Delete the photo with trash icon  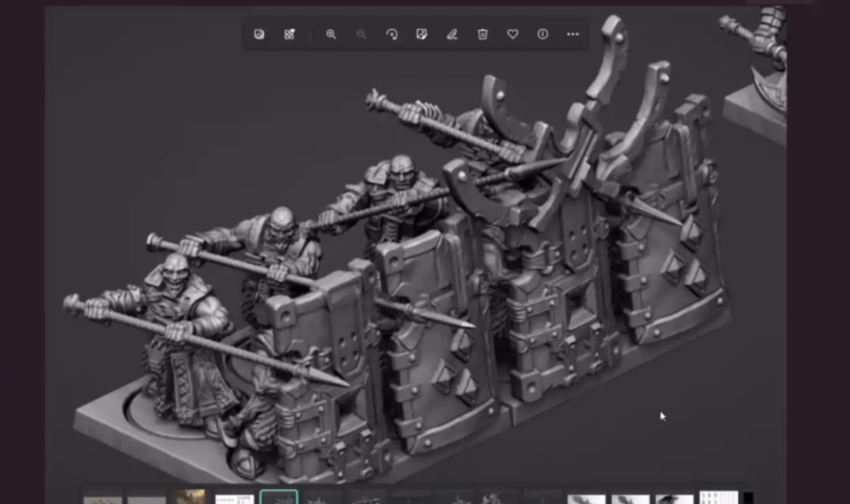(x=482, y=35)
